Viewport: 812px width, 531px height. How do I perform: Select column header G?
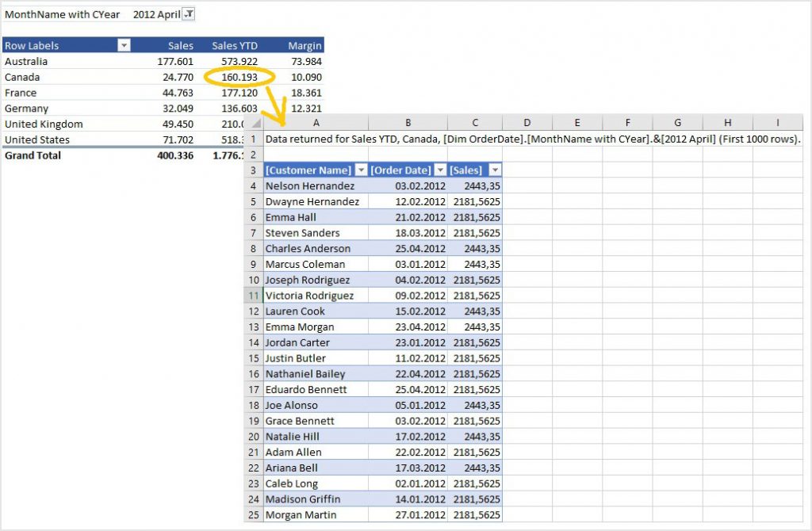pyautogui.click(x=677, y=123)
